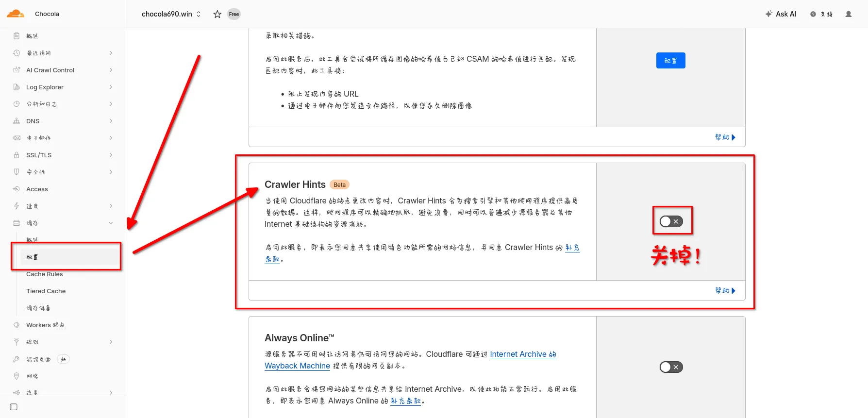
Task: Open the user account profile icon
Action: pyautogui.click(x=849, y=14)
